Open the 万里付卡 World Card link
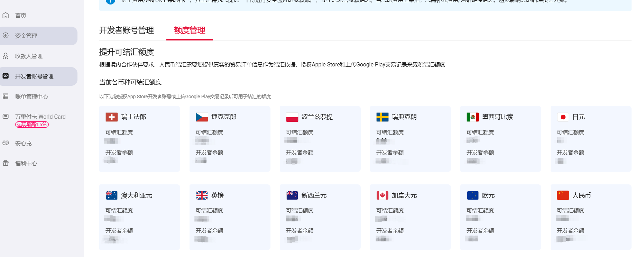This screenshot has height=257, width=644. [x=40, y=117]
